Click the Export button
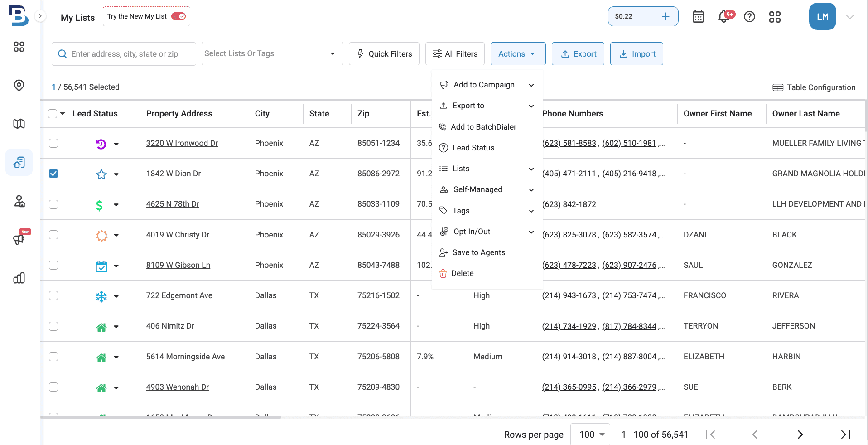Image resolution: width=868 pixels, height=445 pixels. click(x=578, y=54)
